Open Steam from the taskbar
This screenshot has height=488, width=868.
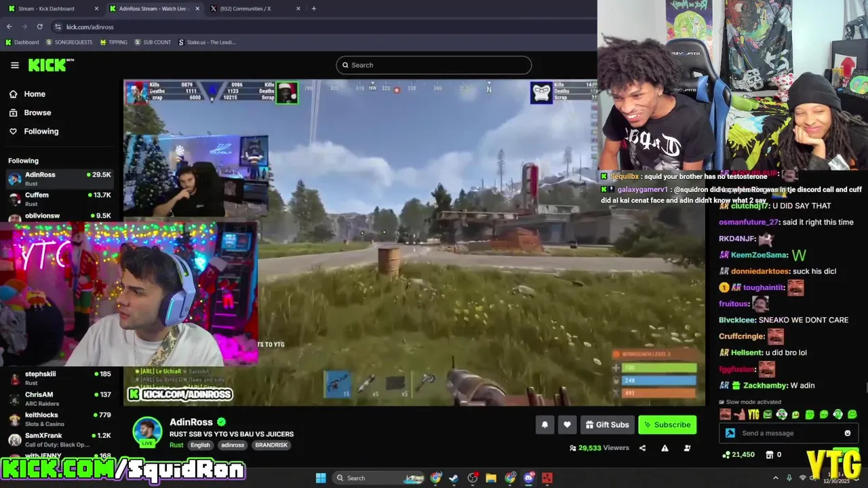click(454, 478)
